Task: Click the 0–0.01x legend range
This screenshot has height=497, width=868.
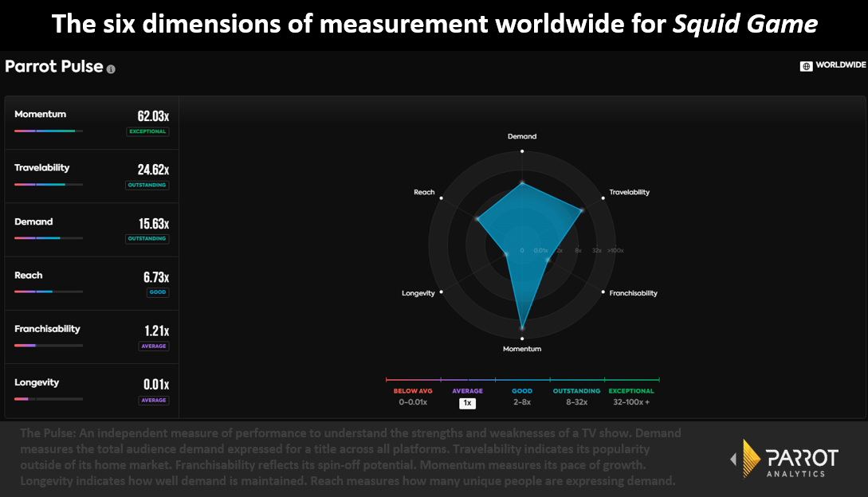Action: coord(413,402)
